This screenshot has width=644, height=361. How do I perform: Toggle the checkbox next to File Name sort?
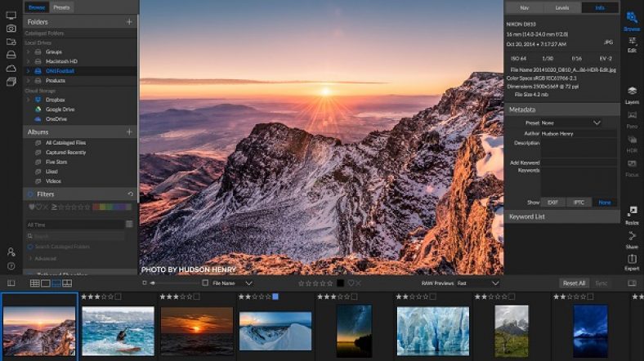click(x=206, y=283)
